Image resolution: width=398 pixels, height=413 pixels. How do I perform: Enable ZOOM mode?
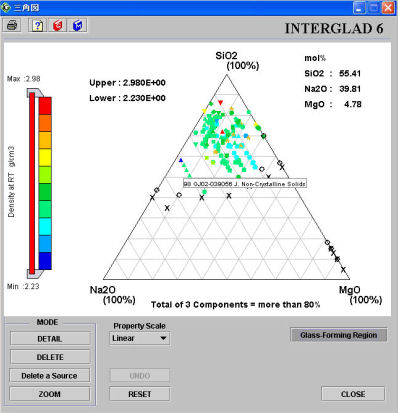point(50,394)
